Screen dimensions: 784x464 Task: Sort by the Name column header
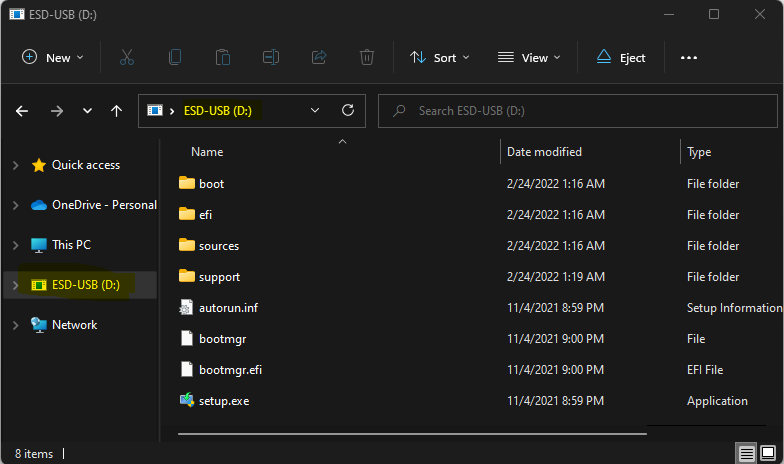coord(207,152)
